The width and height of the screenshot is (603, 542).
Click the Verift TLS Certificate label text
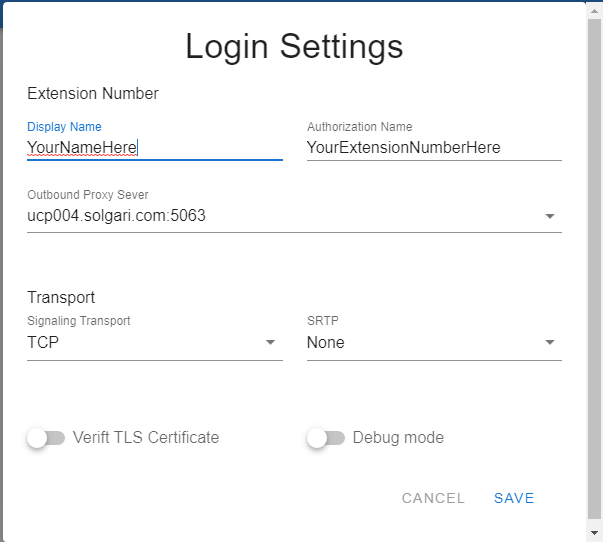[x=146, y=438]
